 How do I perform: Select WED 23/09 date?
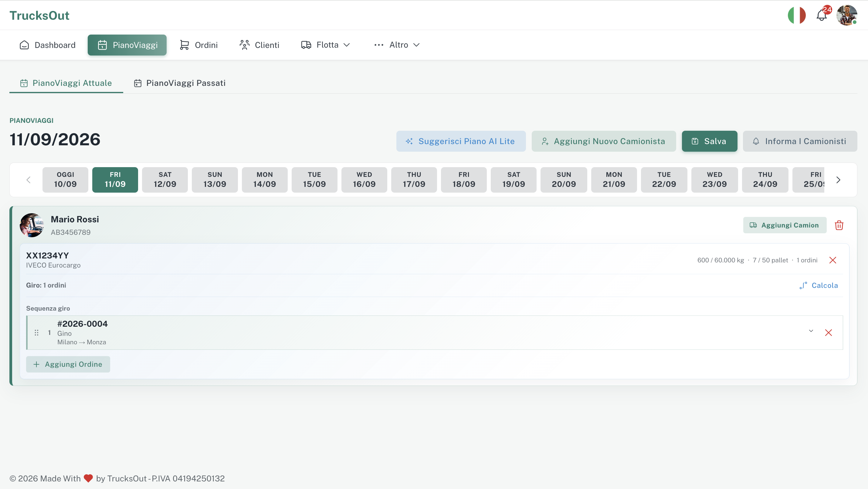pos(715,180)
